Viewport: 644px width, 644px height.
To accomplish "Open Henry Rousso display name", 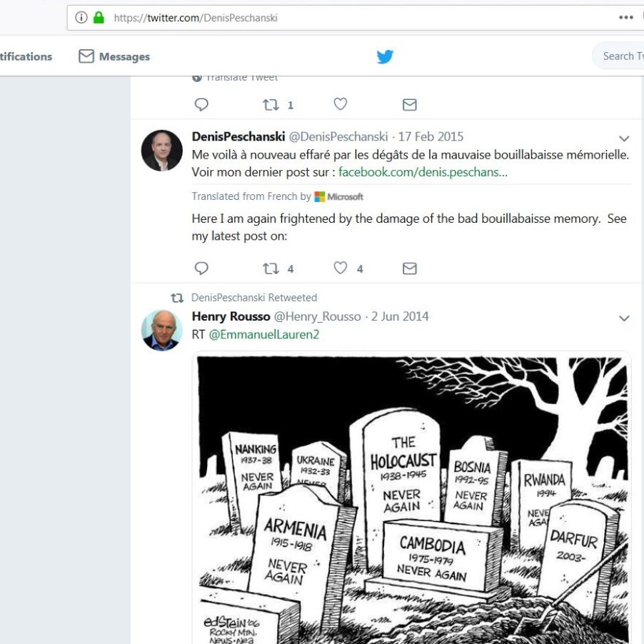I will (231, 317).
